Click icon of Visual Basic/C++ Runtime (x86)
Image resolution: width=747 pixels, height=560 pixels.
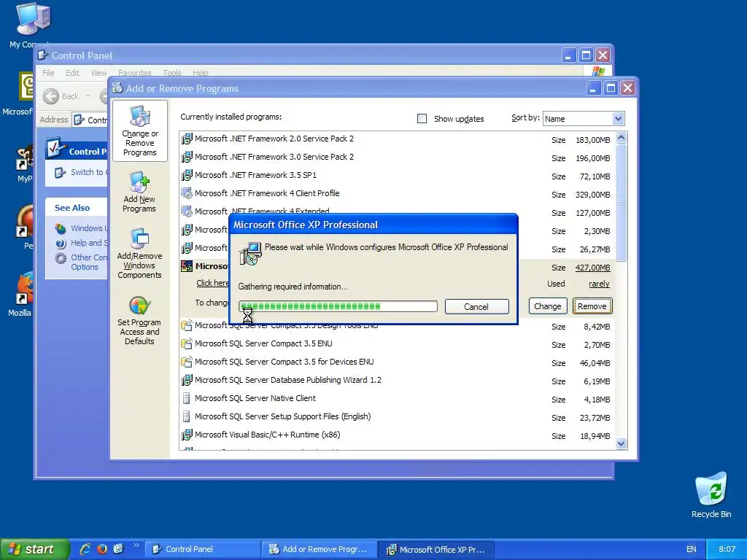(x=186, y=435)
